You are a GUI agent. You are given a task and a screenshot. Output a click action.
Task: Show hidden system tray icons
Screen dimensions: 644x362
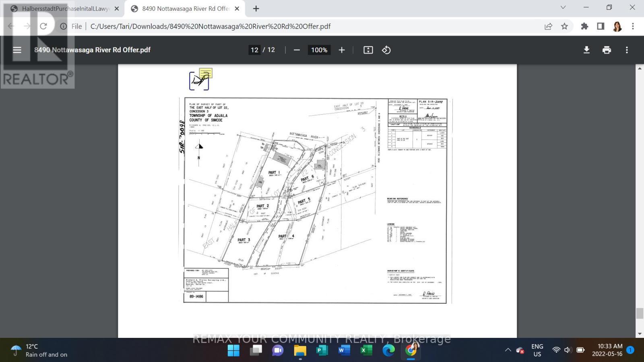click(x=508, y=350)
